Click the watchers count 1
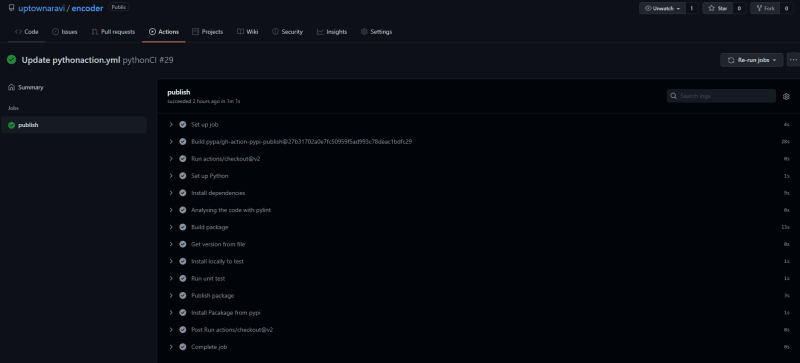 (692, 8)
